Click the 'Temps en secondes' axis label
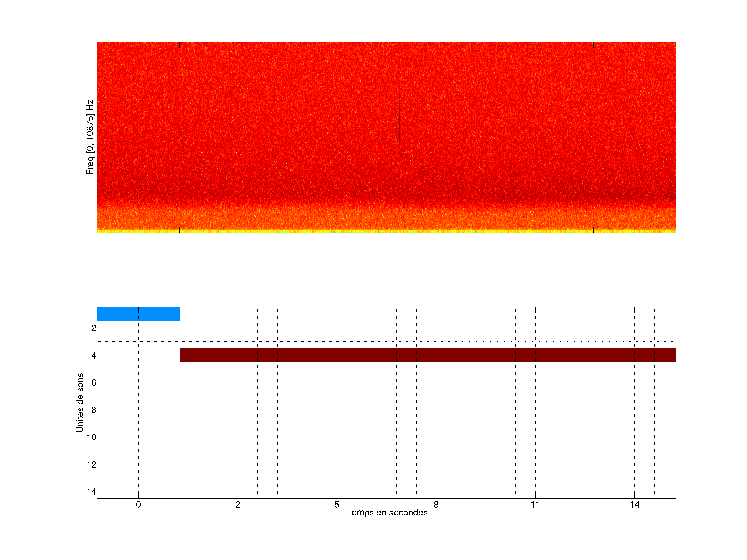The width and height of the screenshot is (747, 560). point(387,512)
